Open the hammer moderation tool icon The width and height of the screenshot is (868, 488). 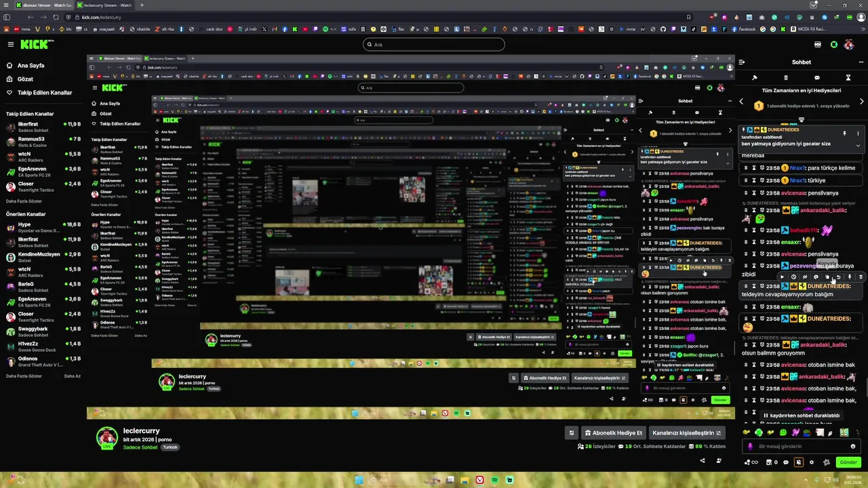(x=754, y=78)
